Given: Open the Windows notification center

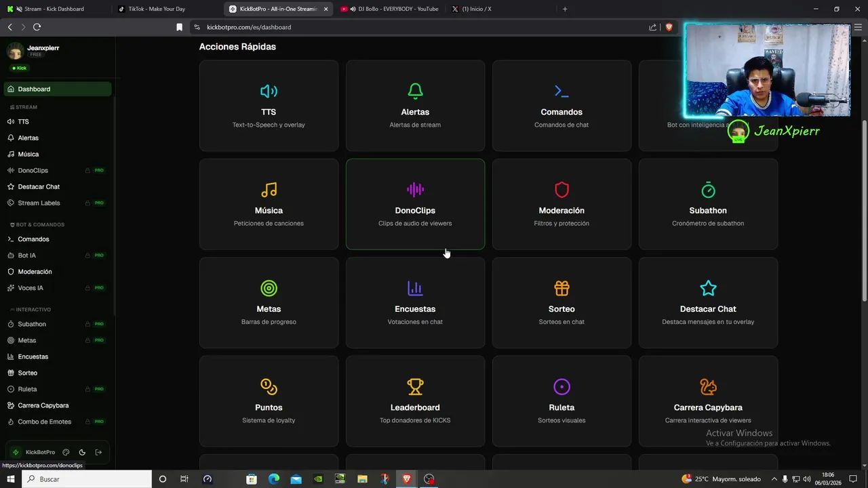Looking at the screenshot, I should pyautogui.click(x=853, y=479).
